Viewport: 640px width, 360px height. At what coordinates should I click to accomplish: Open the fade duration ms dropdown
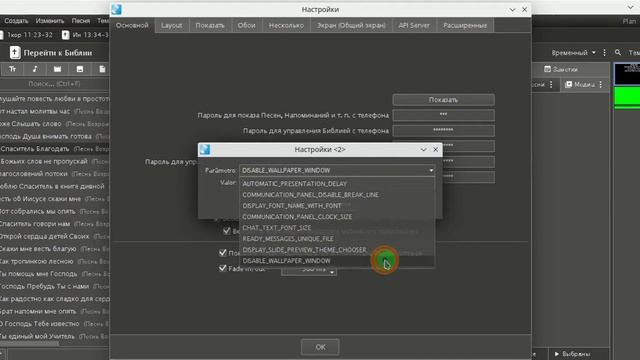point(332,271)
